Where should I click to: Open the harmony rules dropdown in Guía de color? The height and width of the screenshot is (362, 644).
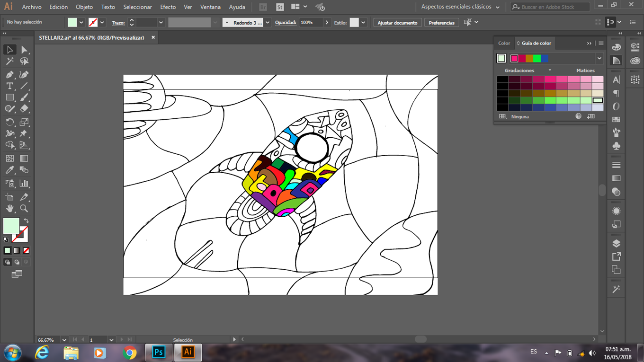click(x=599, y=58)
